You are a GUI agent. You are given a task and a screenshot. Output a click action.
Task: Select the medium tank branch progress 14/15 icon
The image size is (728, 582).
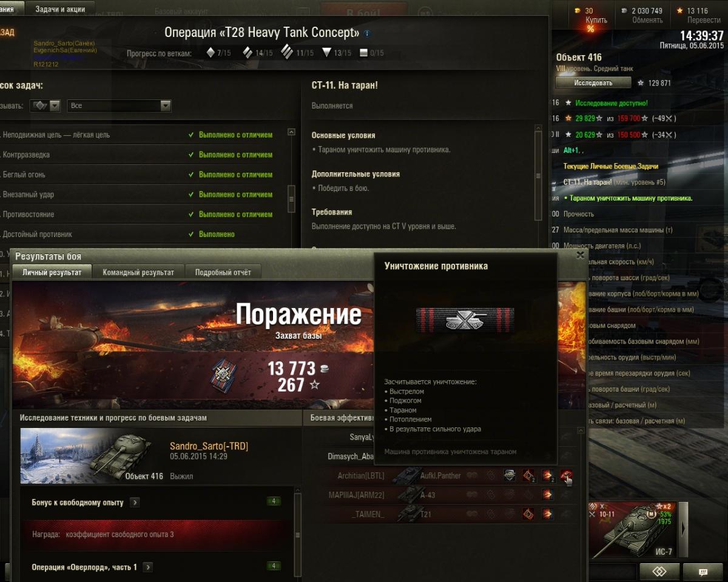click(x=248, y=53)
